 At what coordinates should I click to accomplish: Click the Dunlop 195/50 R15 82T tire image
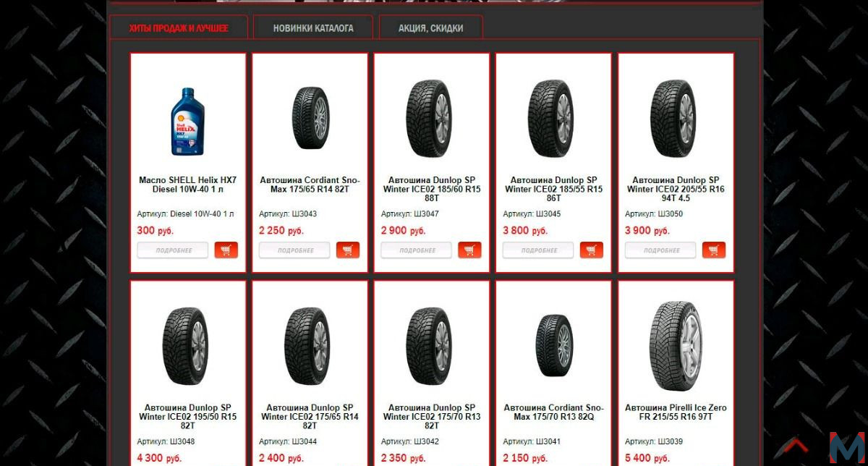coord(188,346)
